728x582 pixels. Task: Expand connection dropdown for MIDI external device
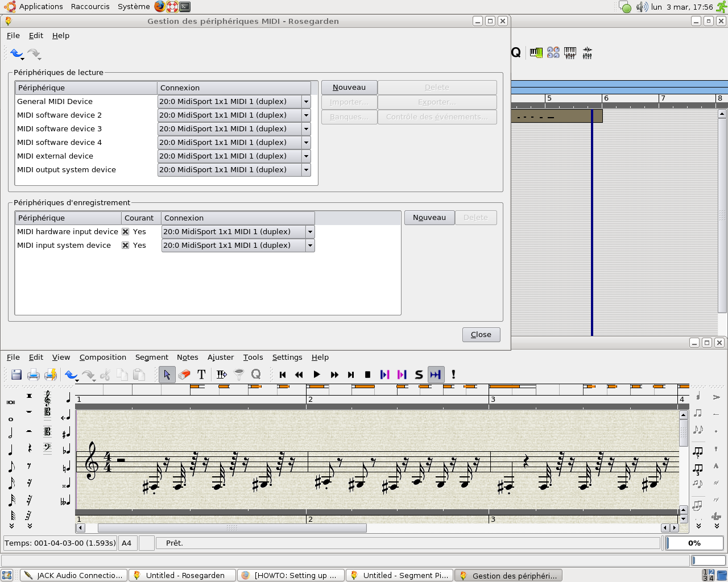coord(306,156)
